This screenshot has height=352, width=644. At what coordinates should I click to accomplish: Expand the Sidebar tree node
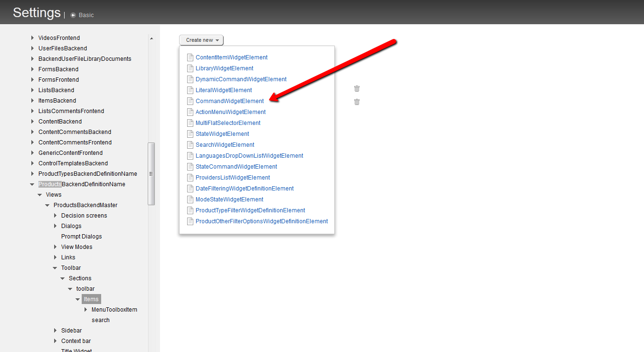point(55,331)
